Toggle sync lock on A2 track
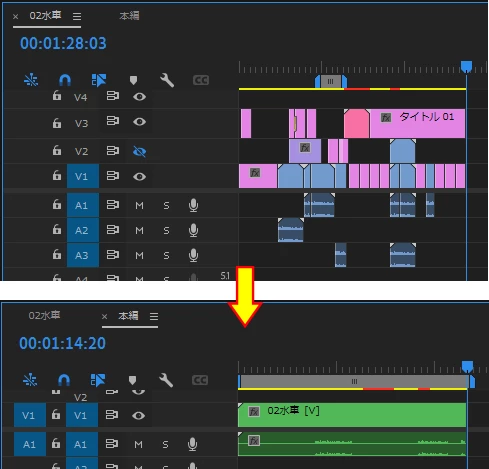489x469 pixels. [113, 230]
